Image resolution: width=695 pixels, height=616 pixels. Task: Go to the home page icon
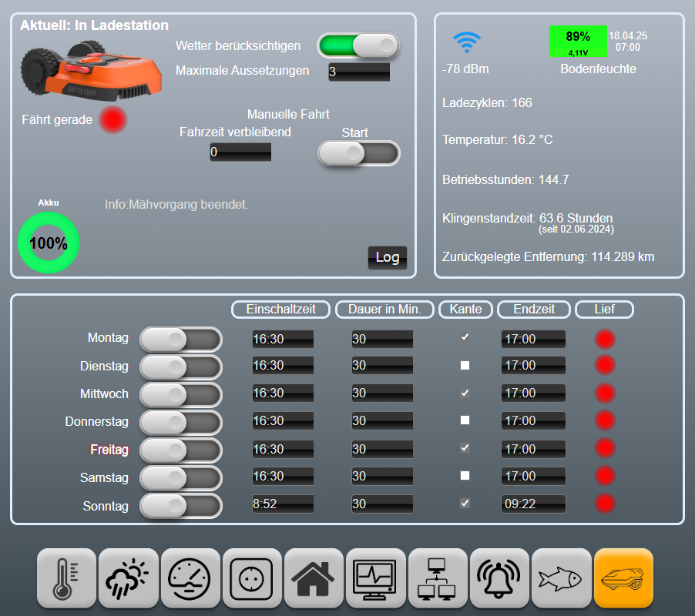point(314,578)
